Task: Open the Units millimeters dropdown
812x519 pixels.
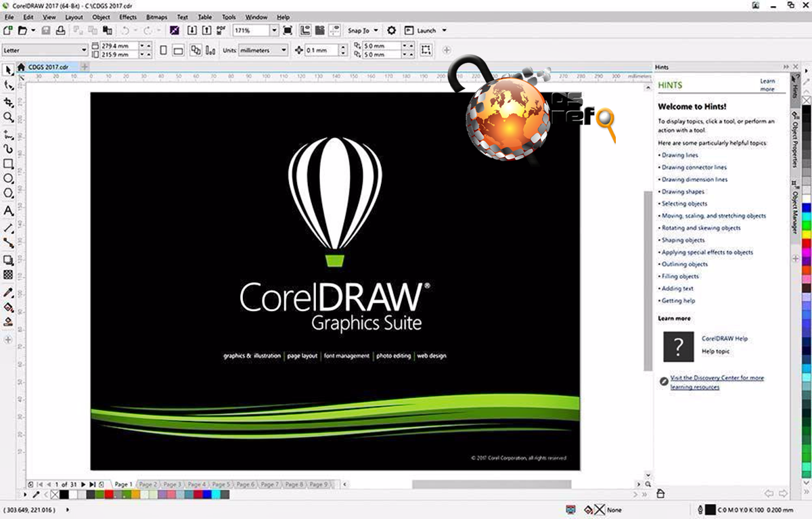Action: [283, 50]
